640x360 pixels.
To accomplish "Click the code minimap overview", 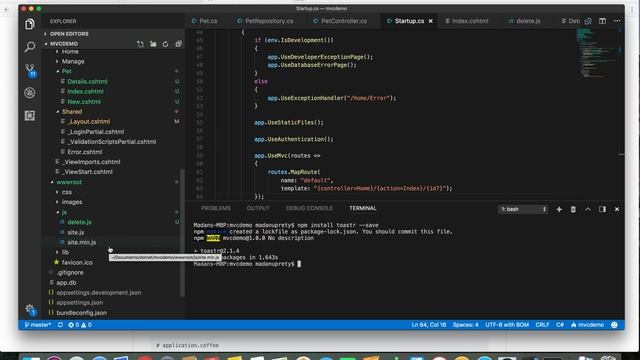I will pyautogui.click(x=599, y=53).
